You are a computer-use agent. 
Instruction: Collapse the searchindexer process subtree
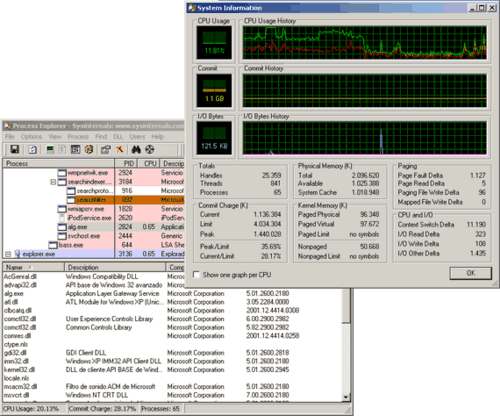tap(53, 182)
